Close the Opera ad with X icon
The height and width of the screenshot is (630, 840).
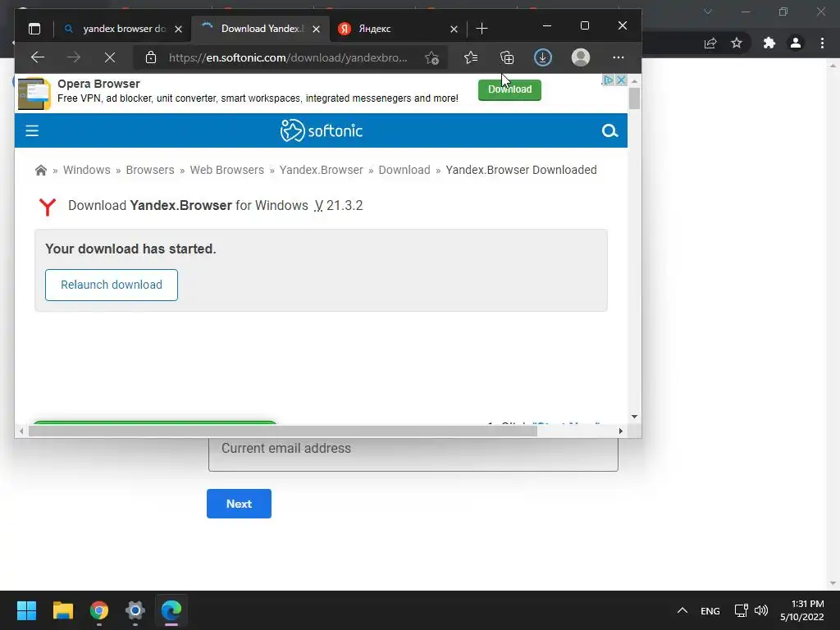[622, 80]
